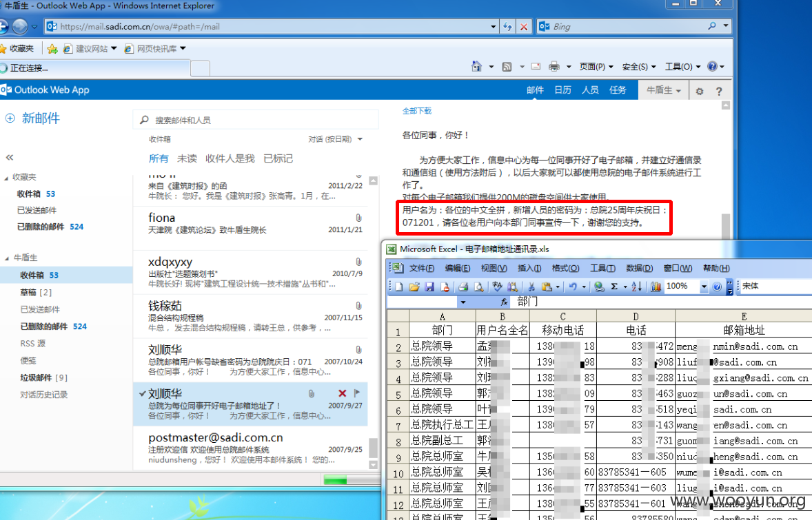Flag the selected 刘顺华 message

357,393
